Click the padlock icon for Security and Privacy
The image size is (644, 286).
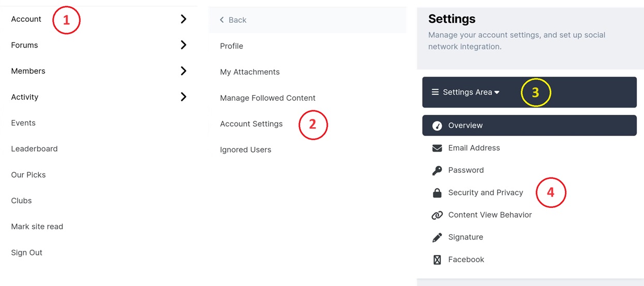click(x=437, y=193)
